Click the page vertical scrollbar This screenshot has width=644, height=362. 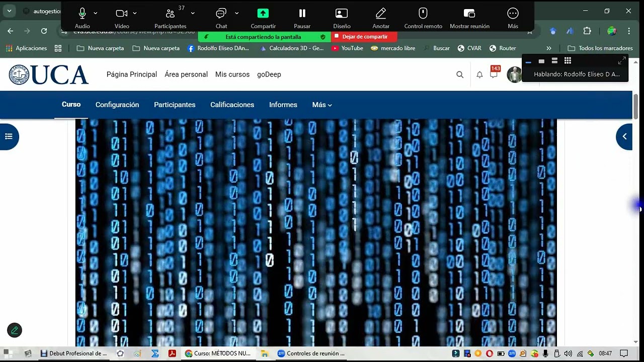pos(635,107)
